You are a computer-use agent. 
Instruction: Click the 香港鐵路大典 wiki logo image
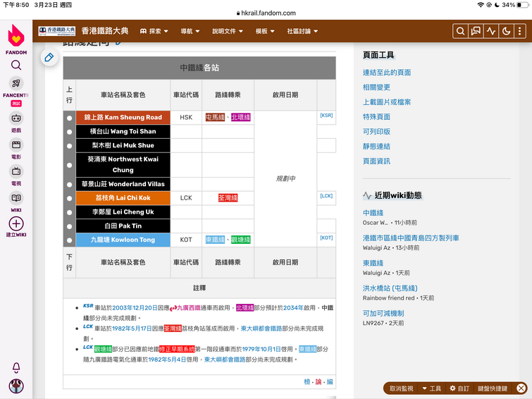click(x=56, y=31)
